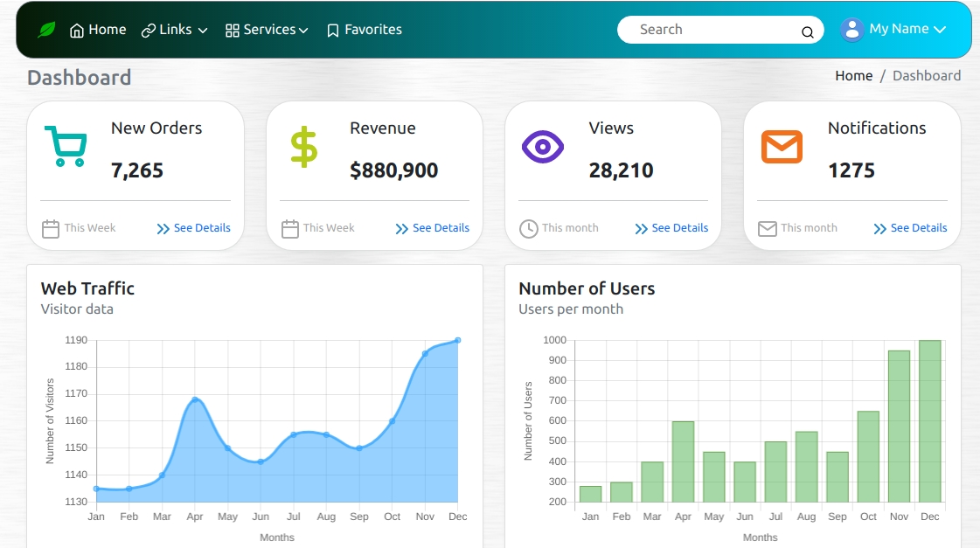Click the December bar in Users chart

[x=929, y=421]
